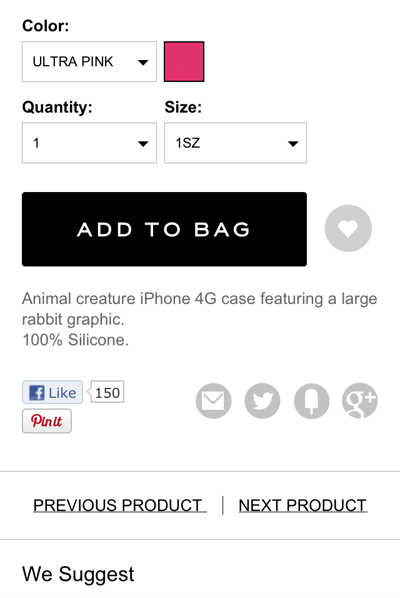
Task: Open the ULTRA PINK color dropdown
Action: [89, 61]
